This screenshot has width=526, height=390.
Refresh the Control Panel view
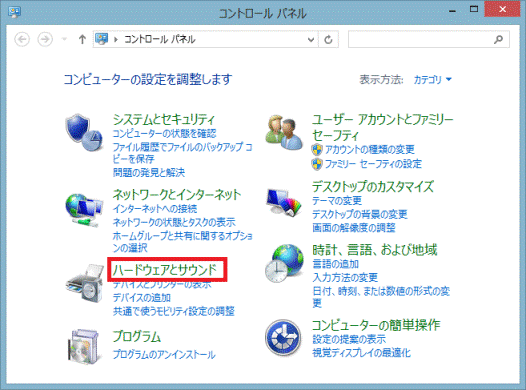point(328,40)
